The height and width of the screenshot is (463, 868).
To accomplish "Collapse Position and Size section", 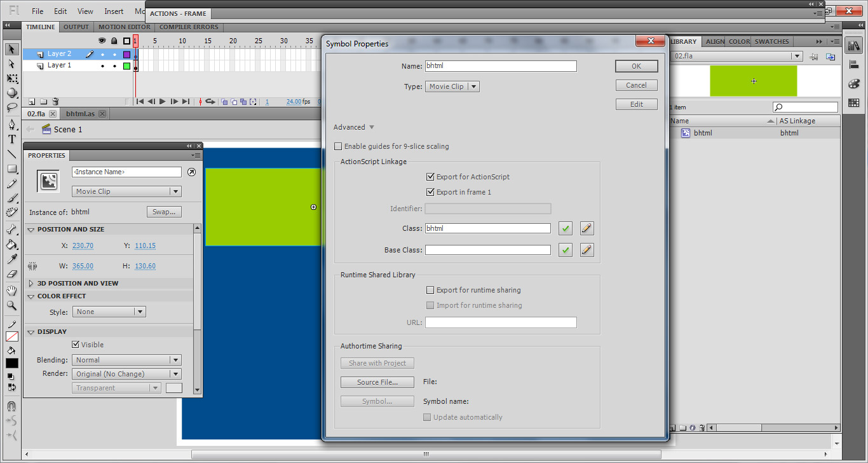I will click(x=31, y=230).
